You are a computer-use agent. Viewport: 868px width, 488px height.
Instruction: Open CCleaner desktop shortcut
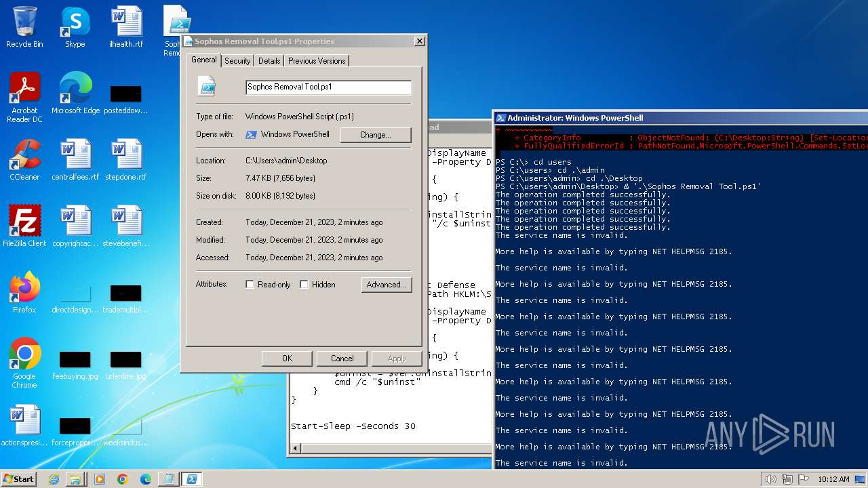tap(24, 160)
